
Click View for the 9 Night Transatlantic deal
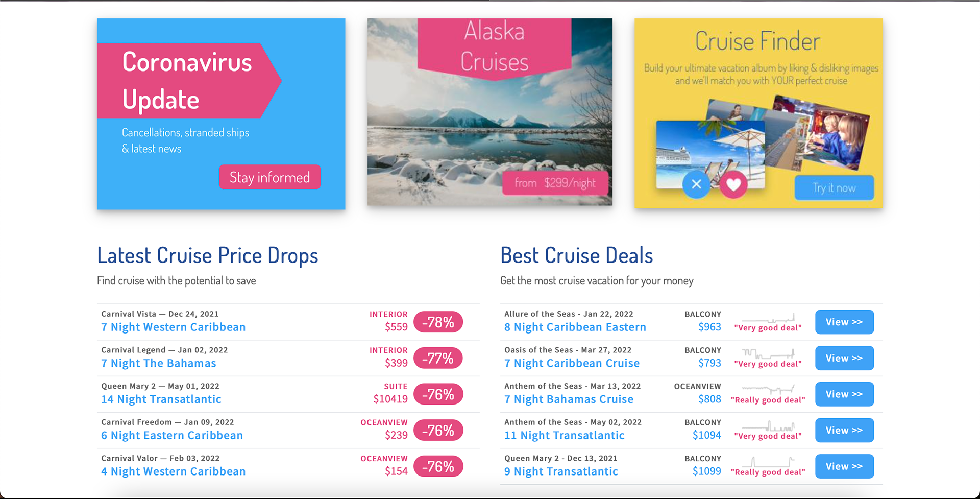click(844, 466)
